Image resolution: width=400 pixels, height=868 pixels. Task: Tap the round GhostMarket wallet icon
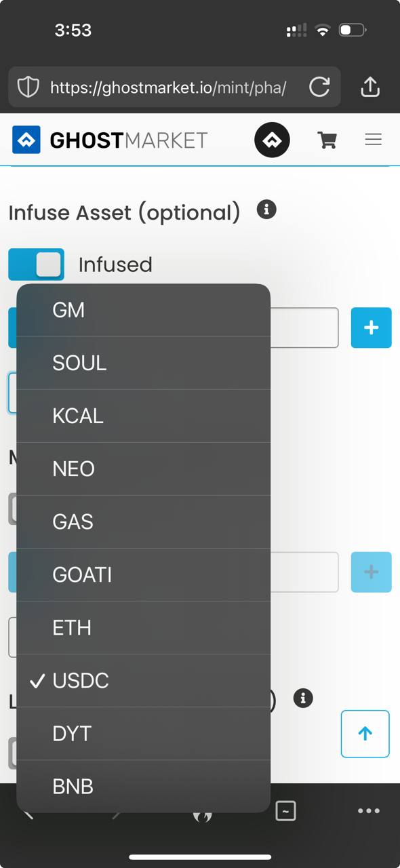[x=272, y=140]
